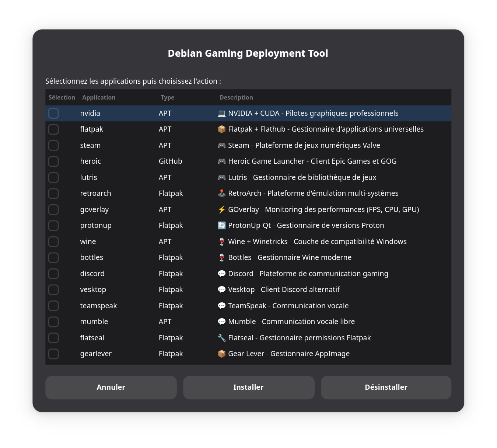This screenshot has width=497, height=448.
Task: Click the gamepad icon on the Steam row
Action: (221, 145)
